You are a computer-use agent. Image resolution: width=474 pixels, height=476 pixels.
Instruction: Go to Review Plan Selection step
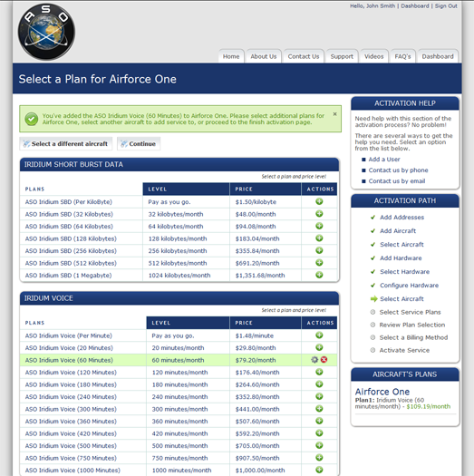412,325
